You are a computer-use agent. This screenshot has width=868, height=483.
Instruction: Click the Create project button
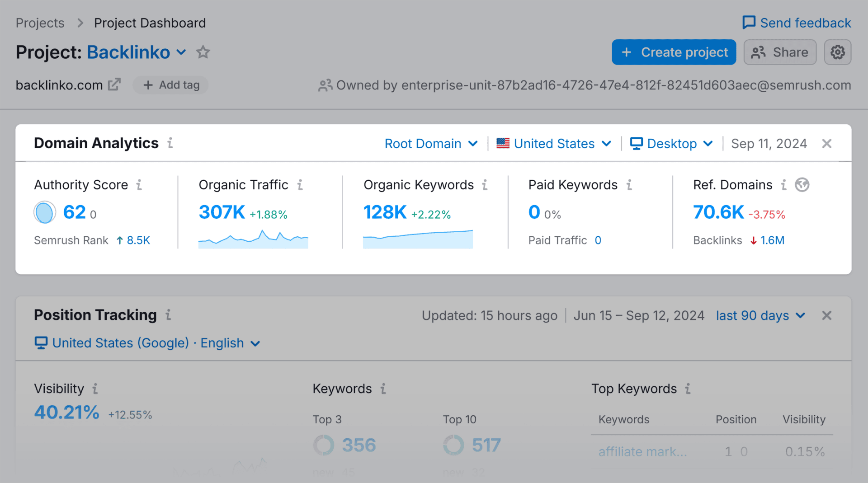coord(673,52)
